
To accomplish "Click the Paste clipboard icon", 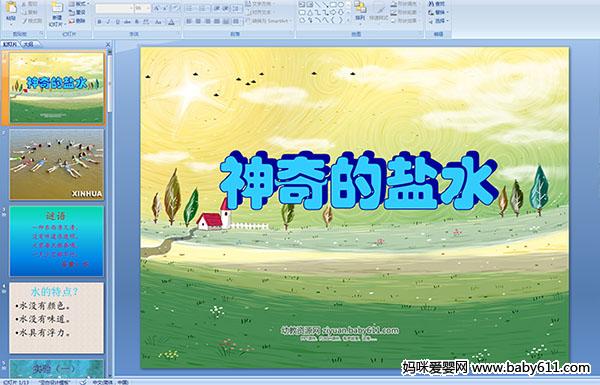I will 11,8.
